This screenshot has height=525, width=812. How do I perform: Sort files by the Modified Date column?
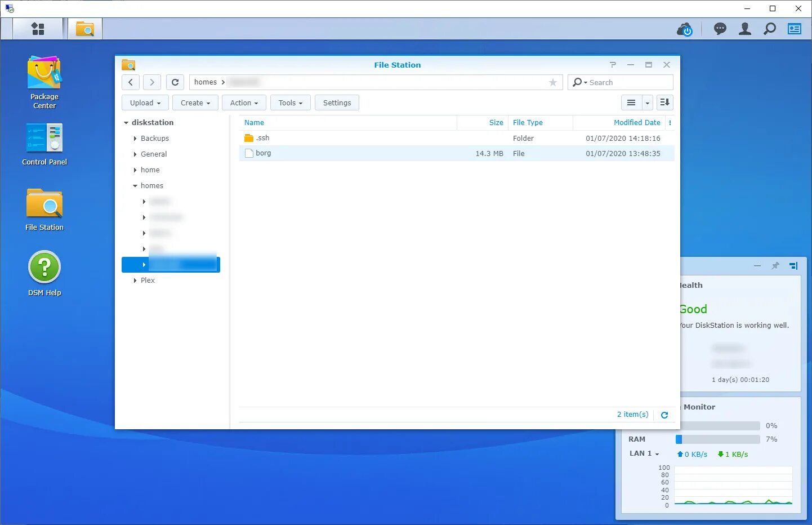point(637,122)
